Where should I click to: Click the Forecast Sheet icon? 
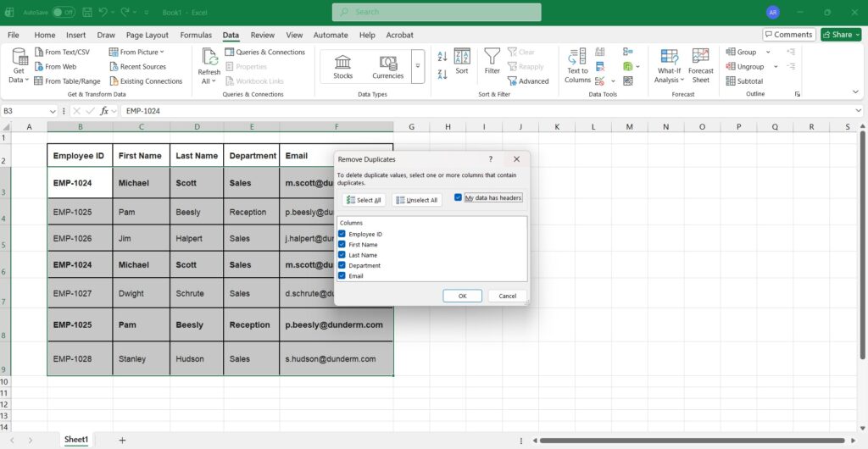(701, 56)
